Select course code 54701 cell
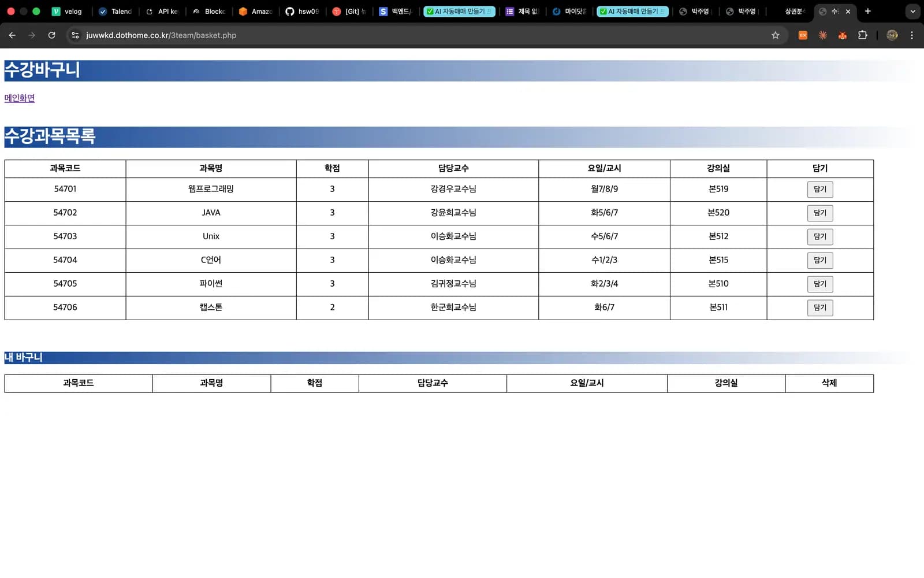This screenshot has width=924, height=578. 65,189
